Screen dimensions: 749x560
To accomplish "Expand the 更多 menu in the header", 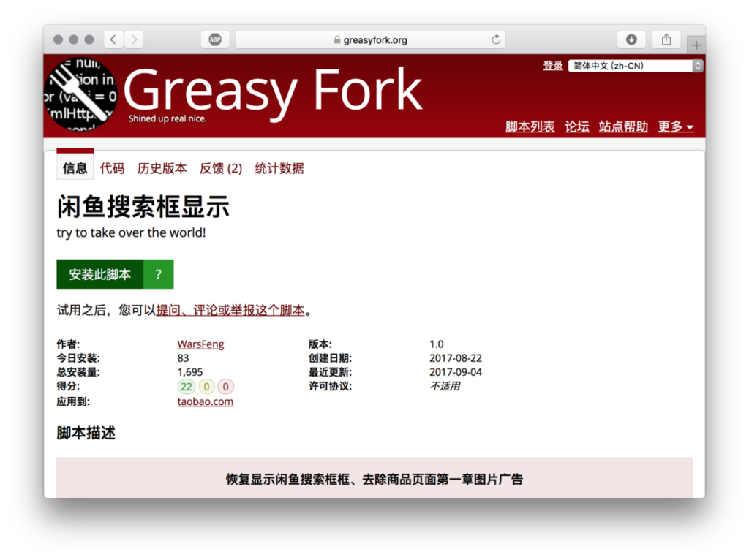I will 675,126.
